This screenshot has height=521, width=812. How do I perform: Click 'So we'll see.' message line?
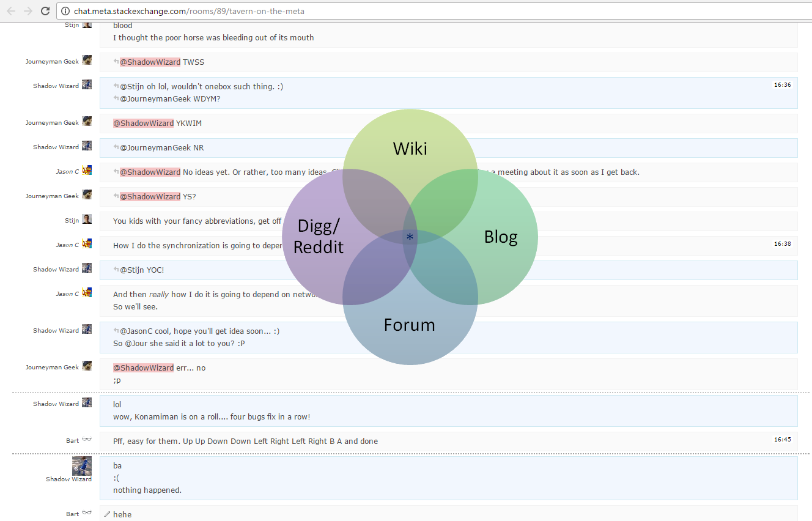pos(135,306)
